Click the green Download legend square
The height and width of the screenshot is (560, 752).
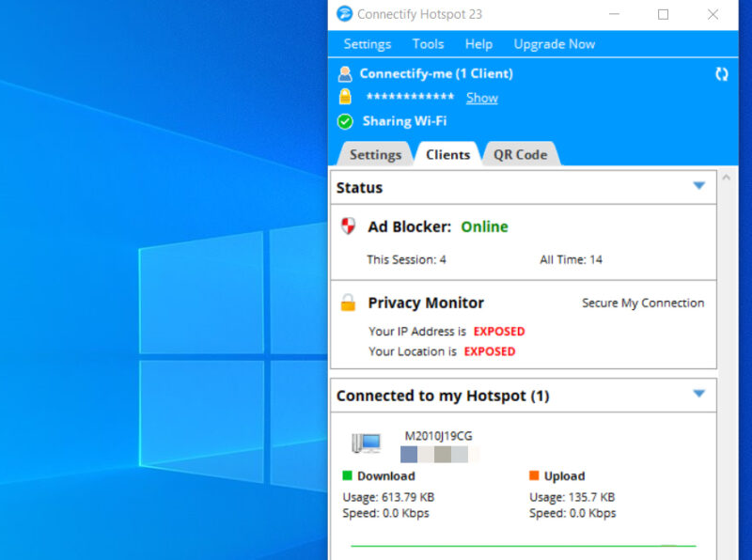point(347,475)
